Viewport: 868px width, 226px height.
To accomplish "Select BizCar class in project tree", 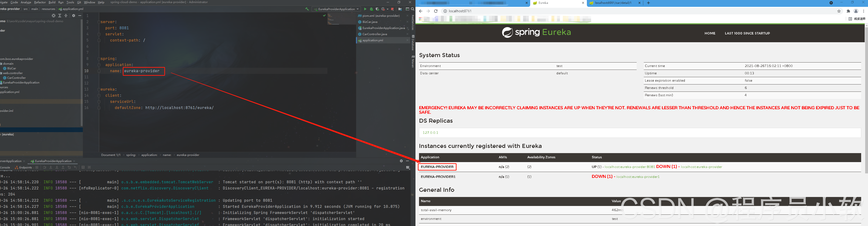I will coord(12,68).
